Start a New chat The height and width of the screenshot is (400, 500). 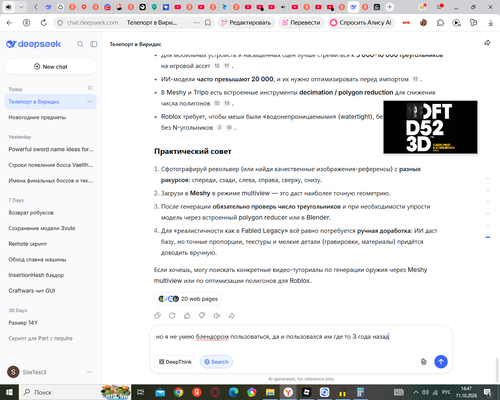point(51,67)
